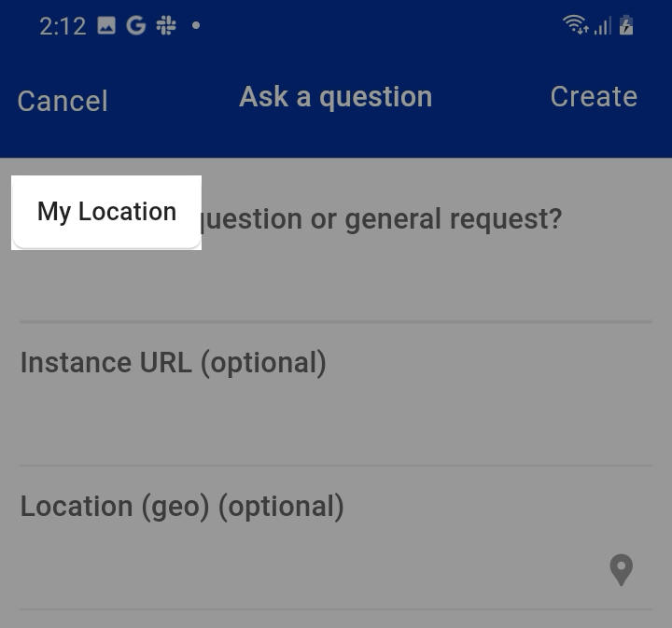Image resolution: width=672 pixels, height=628 pixels.
Task: Focus the Instance URL input field
Action: (336, 425)
